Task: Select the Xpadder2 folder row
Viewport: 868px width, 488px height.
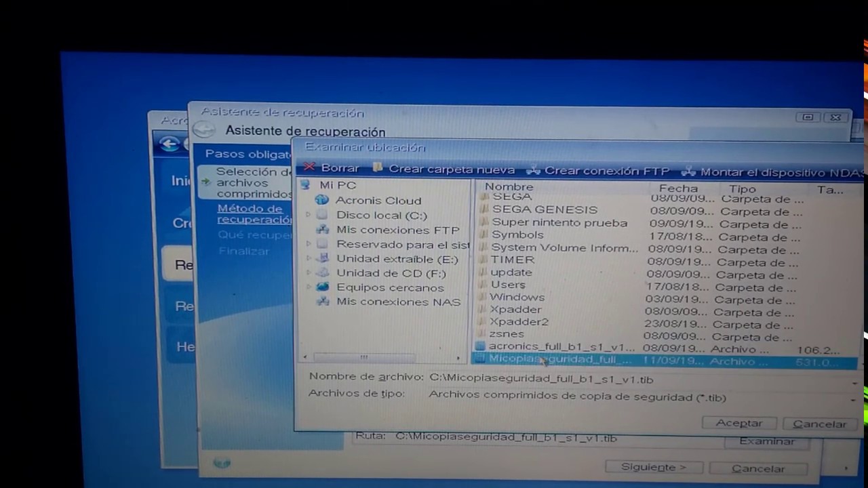Action: click(519, 322)
